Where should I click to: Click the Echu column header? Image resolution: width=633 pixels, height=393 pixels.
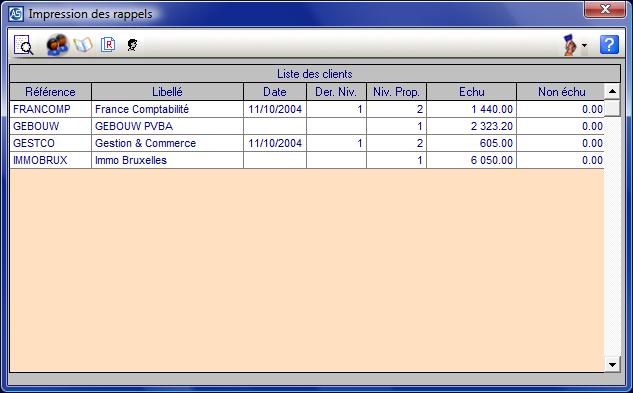472,92
